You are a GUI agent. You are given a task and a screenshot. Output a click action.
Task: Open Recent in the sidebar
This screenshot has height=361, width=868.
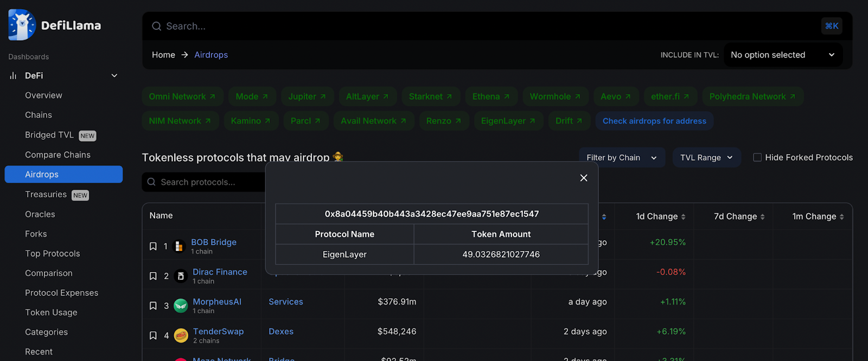[39, 352]
